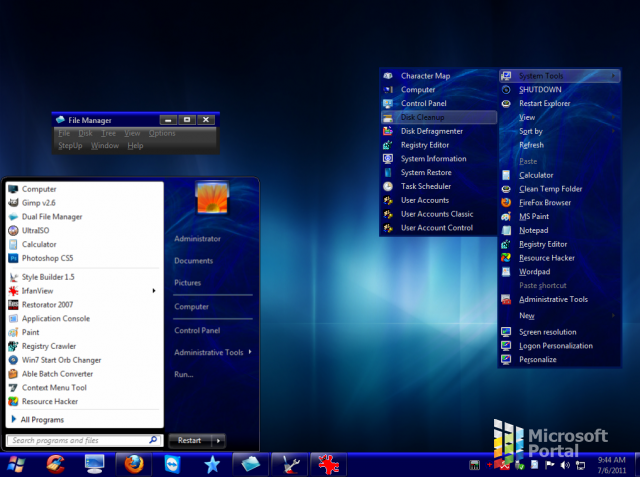Expand System Tools submenu in context menu
This screenshot has height=477, width=640.
tap(560, 76)
